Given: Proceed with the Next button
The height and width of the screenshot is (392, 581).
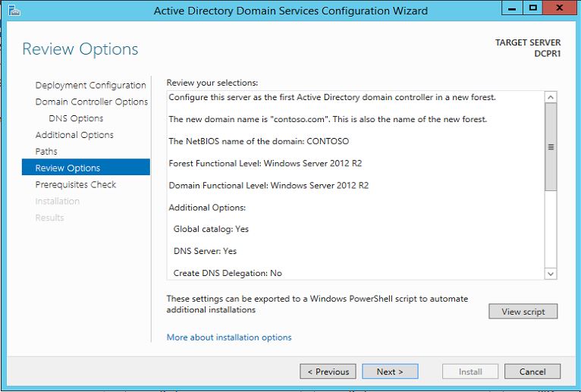Looking at the screenshot, I should coord(390,372).
